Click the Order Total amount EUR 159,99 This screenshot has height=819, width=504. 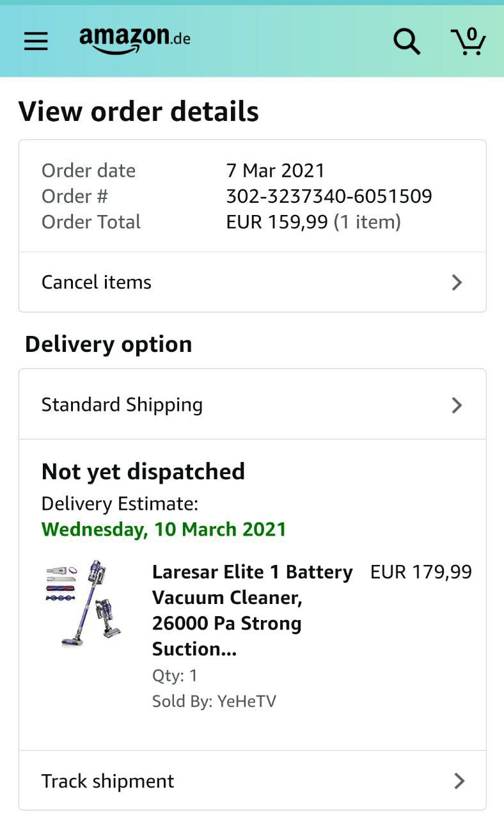point(277,222)
